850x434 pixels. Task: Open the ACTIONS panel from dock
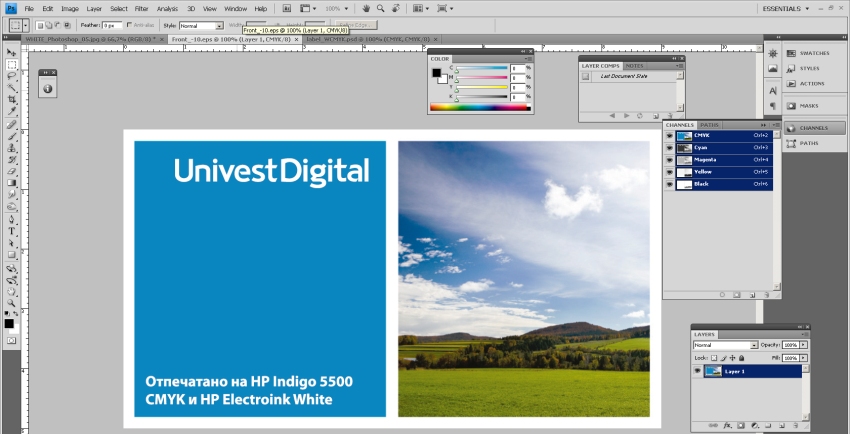click(x=814, y=83)
